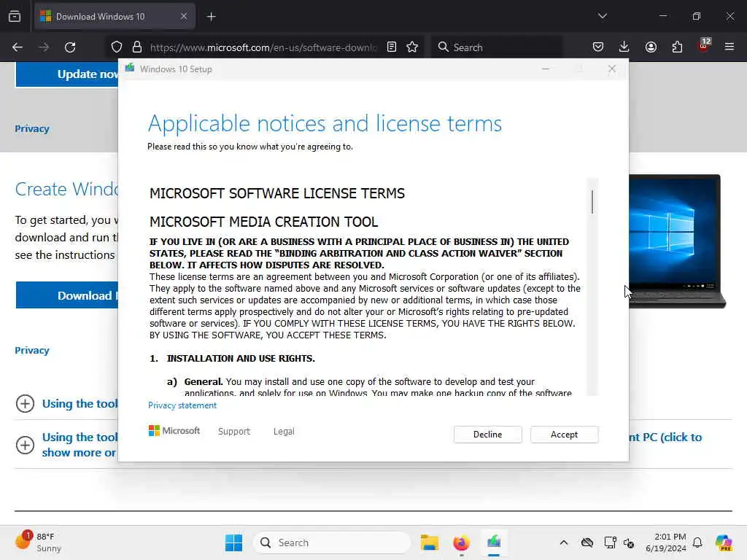Open the notifications bell
The width and height of the screenshot is (747, 560).
pyautogui.click(x=697, y=542)
